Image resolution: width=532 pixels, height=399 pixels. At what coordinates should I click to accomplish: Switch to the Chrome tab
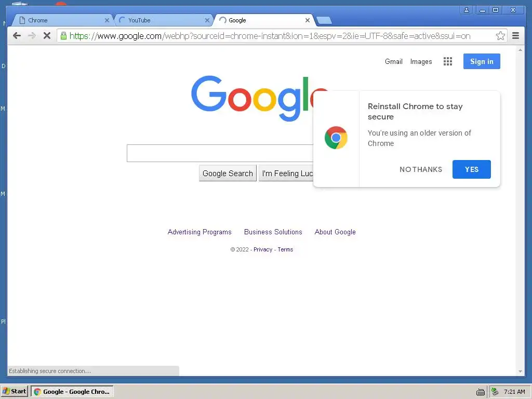(x=63, y=20)
